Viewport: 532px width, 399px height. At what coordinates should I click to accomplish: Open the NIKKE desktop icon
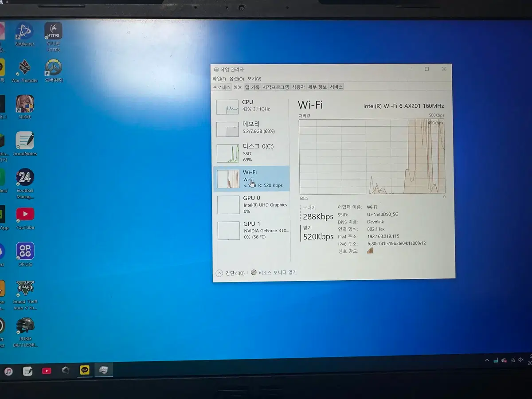[25, 107]
